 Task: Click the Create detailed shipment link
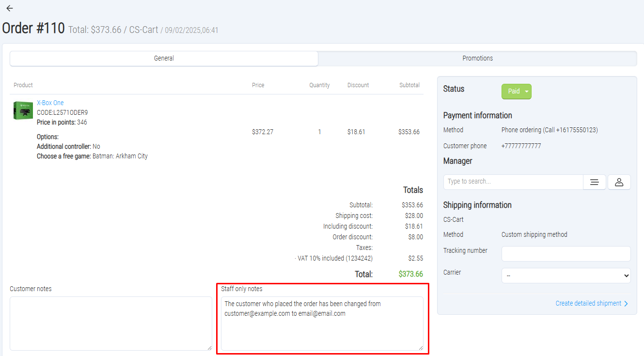[x=588, y=303]
